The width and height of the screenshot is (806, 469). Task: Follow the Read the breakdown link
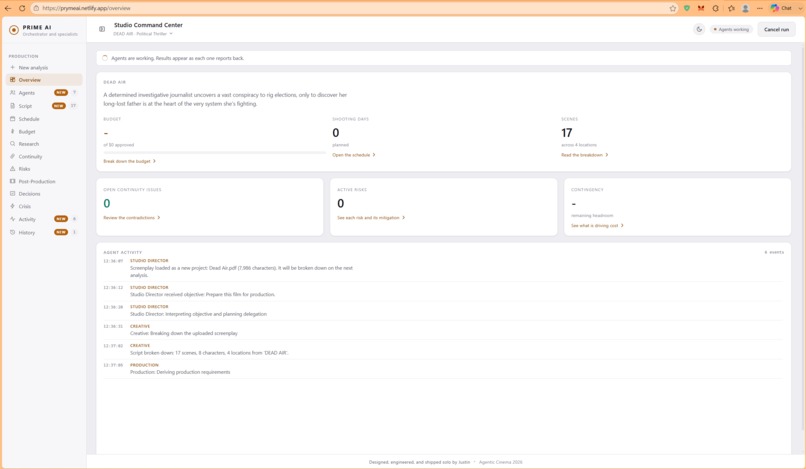[x=584, y=155]
